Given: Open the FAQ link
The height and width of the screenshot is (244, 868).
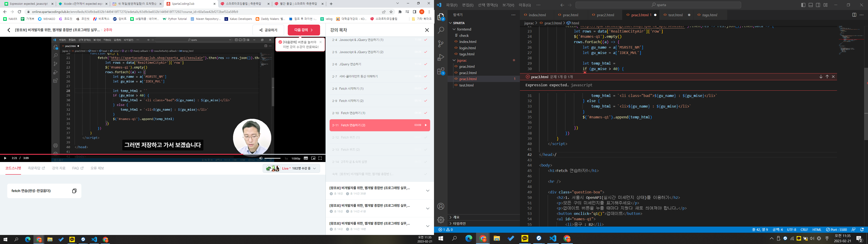Looking at the screenshot, I should coord(78,168).
